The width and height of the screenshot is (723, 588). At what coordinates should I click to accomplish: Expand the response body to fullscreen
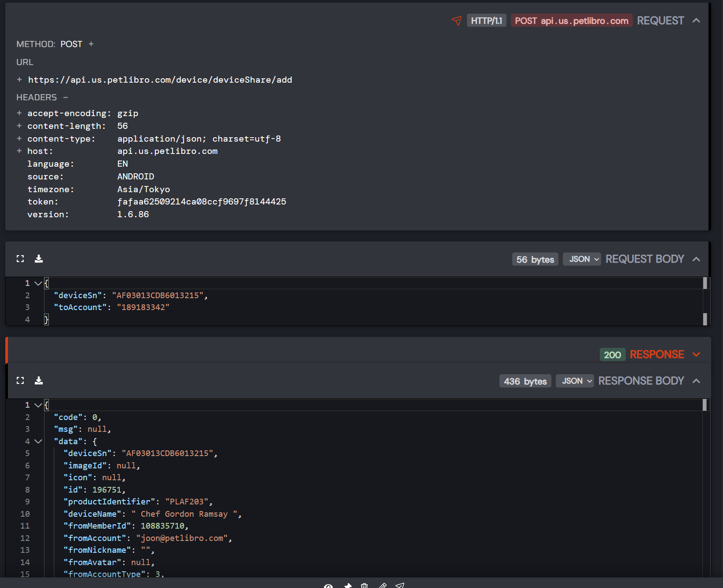click(x=20, y=380)
